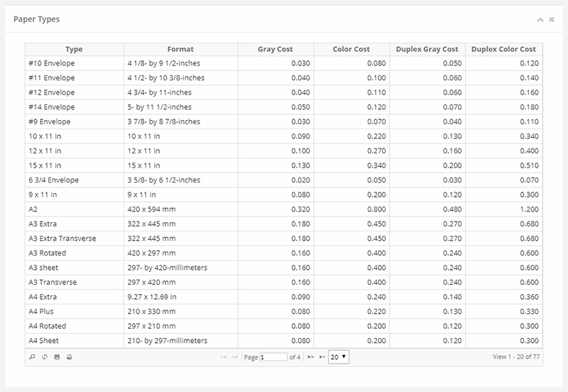Open the rows-per-page dropdown showing 20
The height and width of the screenshot is (392, 568).
point(339,357)
